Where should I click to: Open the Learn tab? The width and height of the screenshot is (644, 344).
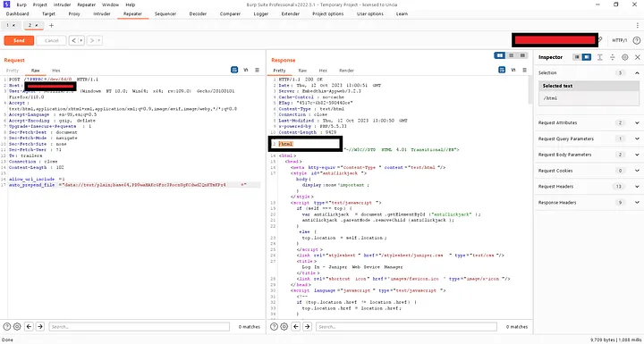click(402, 14)
